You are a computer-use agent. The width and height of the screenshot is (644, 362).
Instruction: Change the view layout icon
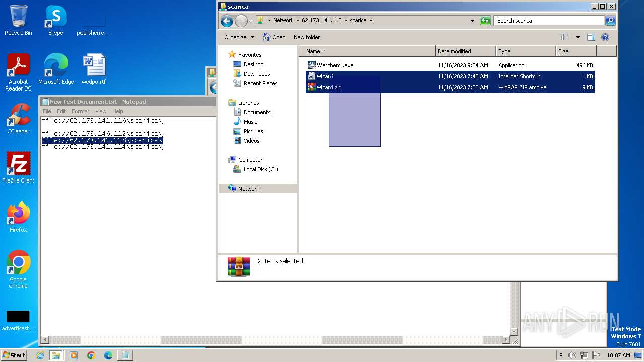click(566, 37)
